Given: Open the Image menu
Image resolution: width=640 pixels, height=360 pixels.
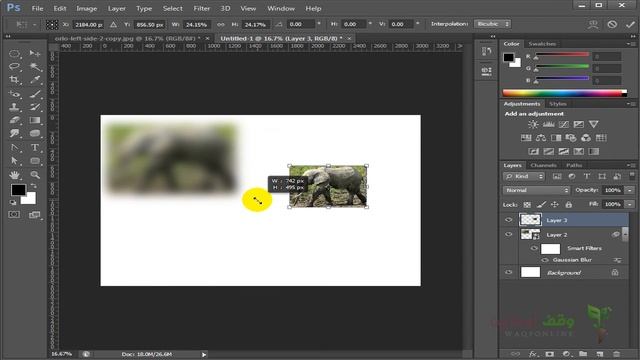Looking at the screenshot, I should click(x=87, y=8).
